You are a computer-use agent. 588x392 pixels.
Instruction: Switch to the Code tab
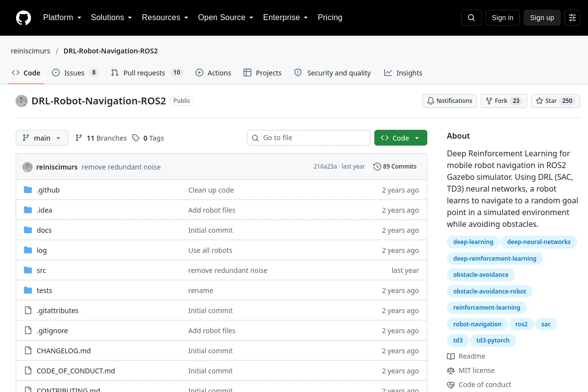click(x=26, y=73)
